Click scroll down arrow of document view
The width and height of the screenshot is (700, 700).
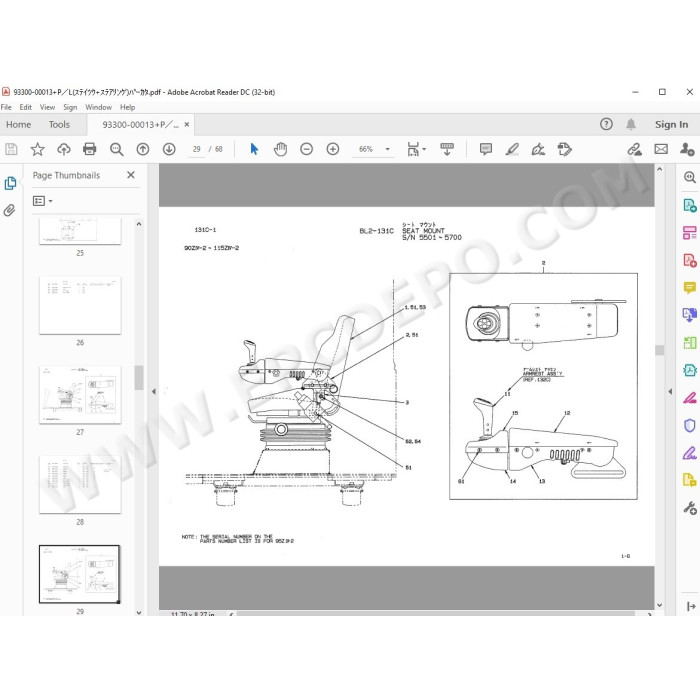click(659, 605)
